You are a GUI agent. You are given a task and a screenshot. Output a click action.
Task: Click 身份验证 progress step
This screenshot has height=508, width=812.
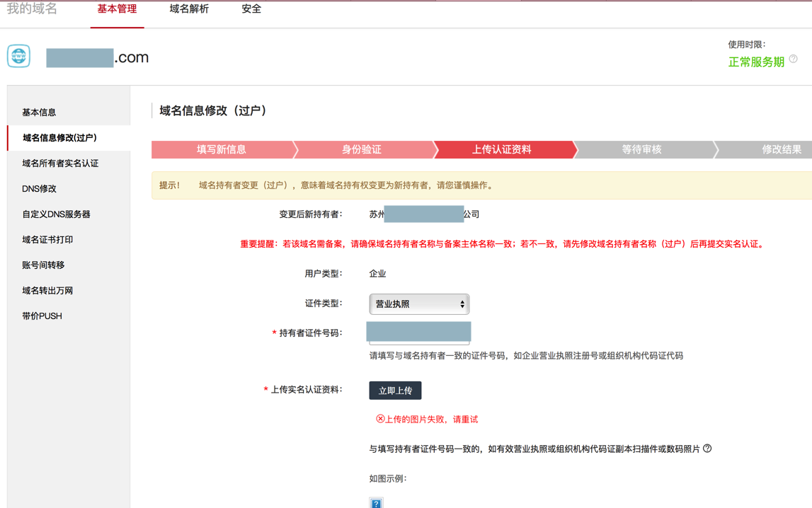coord(363,149)
